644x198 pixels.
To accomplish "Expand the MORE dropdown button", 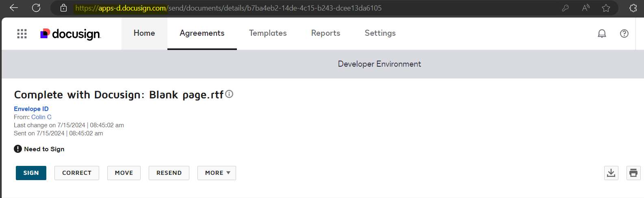I will (217, 173).
